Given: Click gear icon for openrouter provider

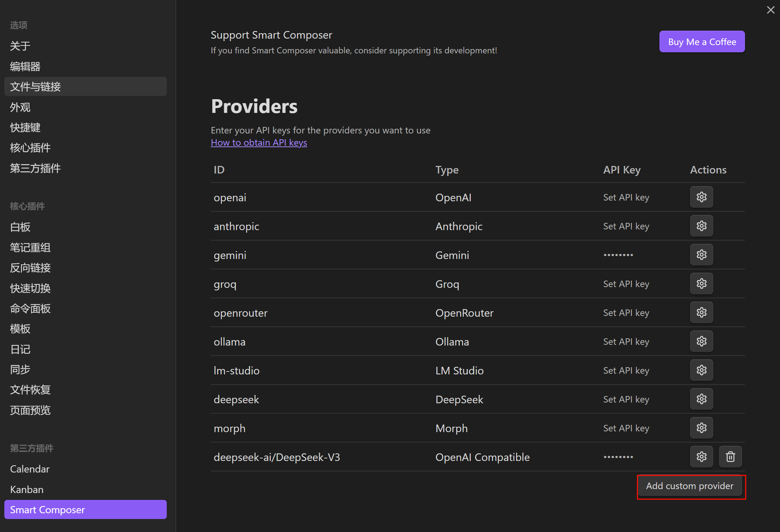Looking at the screenshot, I should (701, 312).
